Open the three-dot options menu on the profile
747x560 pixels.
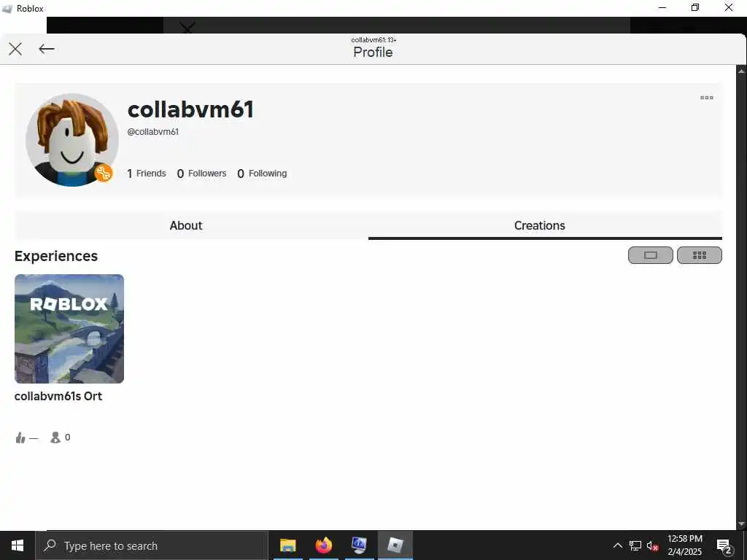tap(706, 98)
